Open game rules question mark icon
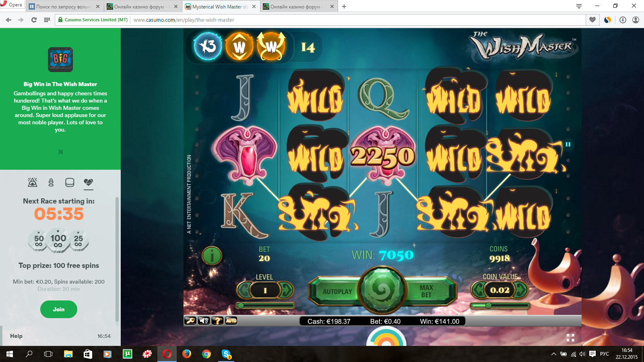 click(217, 321)
